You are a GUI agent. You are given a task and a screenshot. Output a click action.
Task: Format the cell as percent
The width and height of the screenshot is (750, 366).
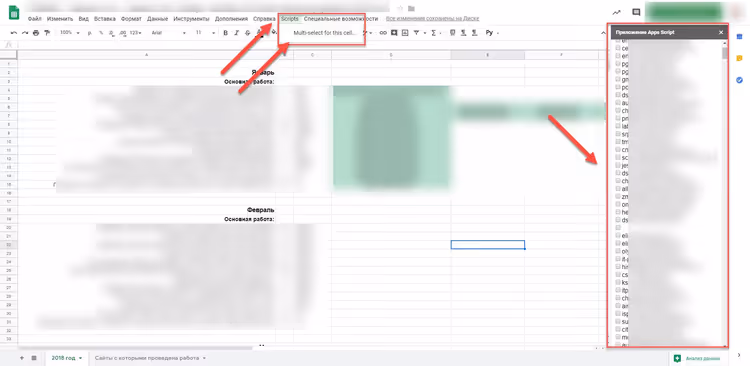(101, 33)
